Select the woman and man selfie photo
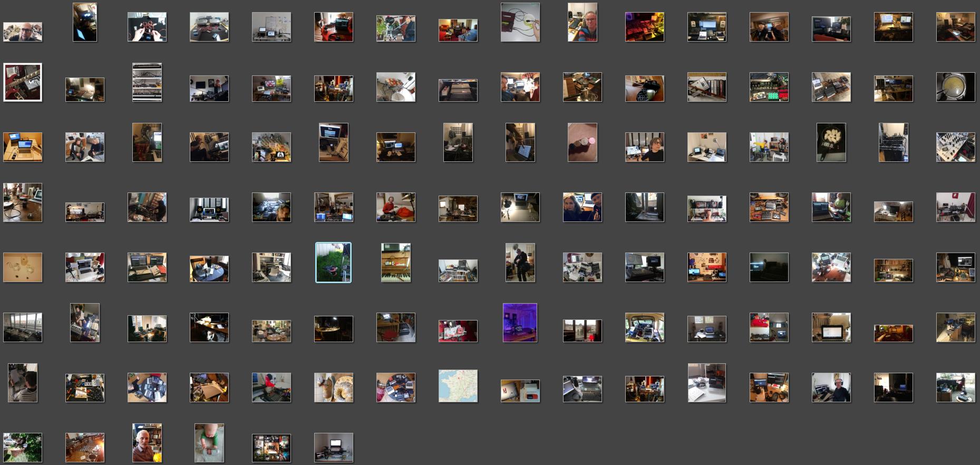The width and height of the screenshot is (980, 465). [582, 207]
